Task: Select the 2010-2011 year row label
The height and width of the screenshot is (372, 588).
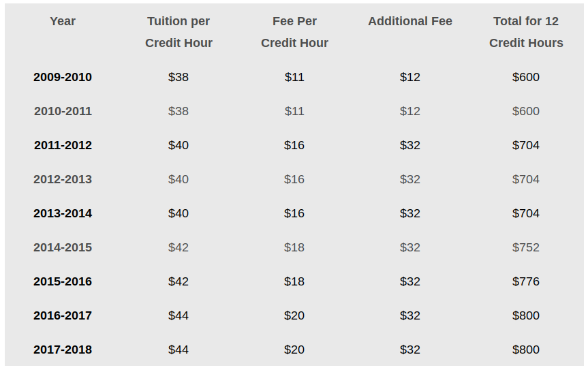Action: pyautogui.click(x=63, y=111)
